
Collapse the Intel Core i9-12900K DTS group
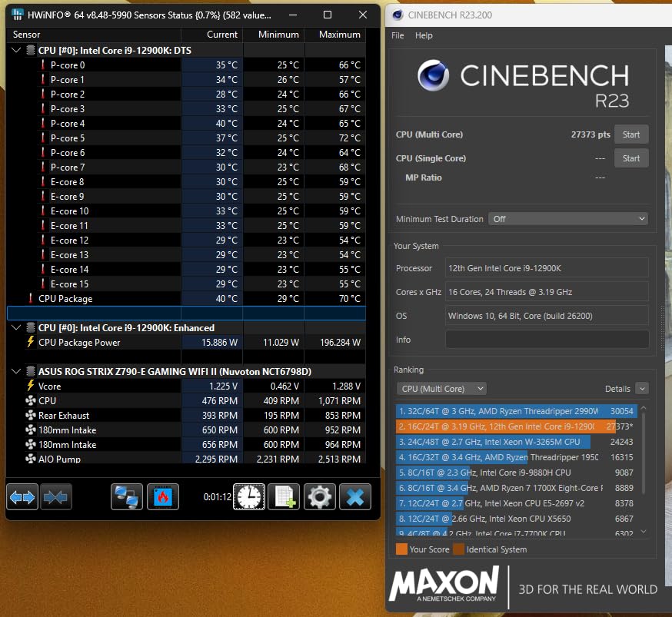16,50
